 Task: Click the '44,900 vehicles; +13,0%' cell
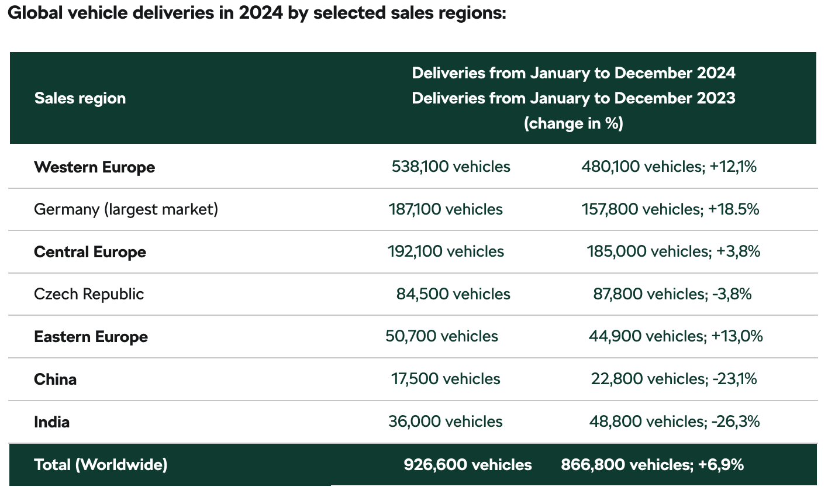tap(675, 336)
